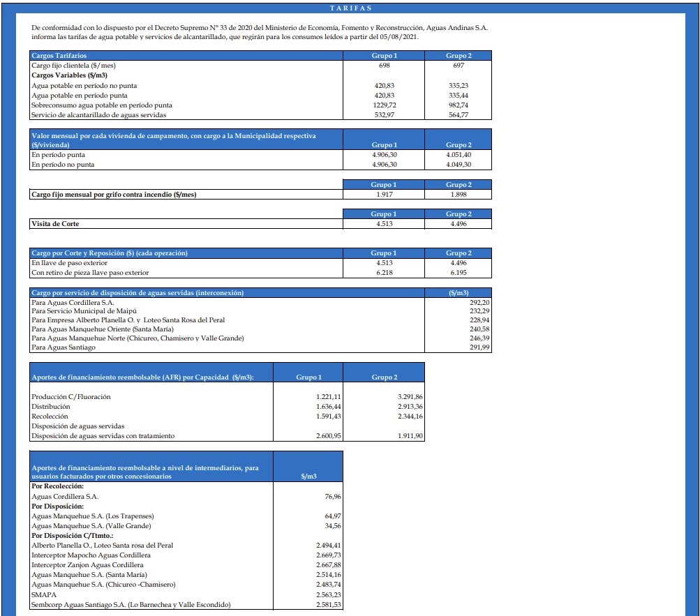The height and width of the screenshot is (616, 700).
Task: Click the Para Aguas Santiago row label
Action: click(x=64, y=347)
